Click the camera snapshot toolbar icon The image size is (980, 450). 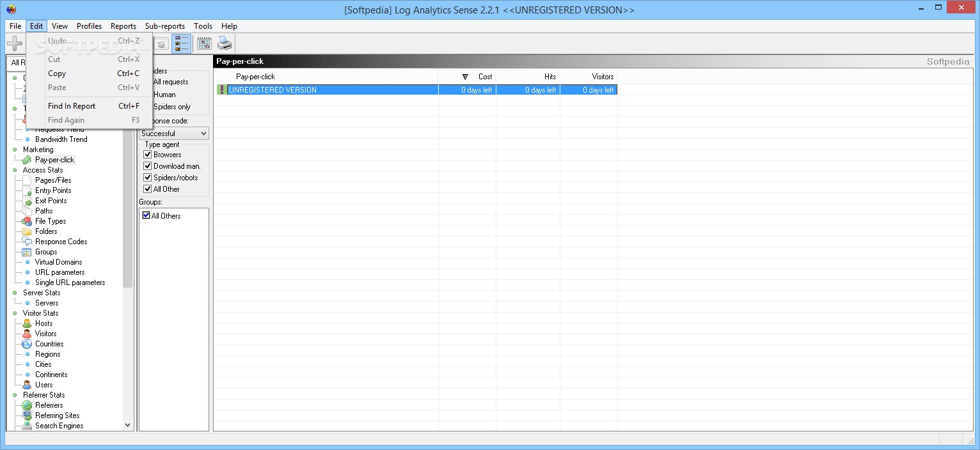(x=161, y=43)
